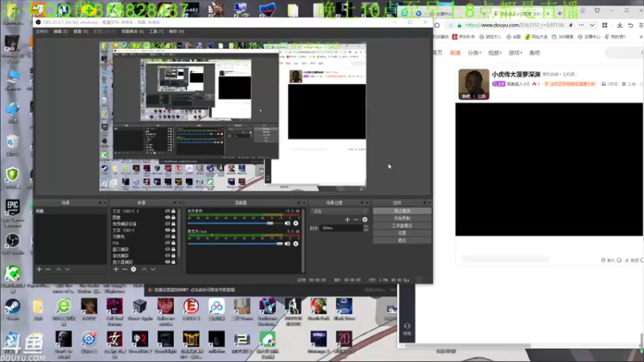This screenshot has height=362, width=644.
Task: Click the mic/Aux volume slider
Action: pyautogui.click(x=234, y=244)
